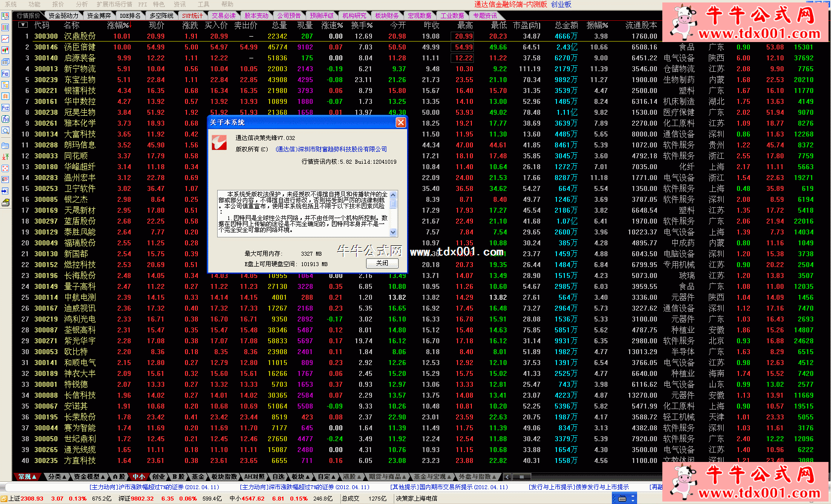Open the f(x) formula manager icon

click(x=5, y=119)
